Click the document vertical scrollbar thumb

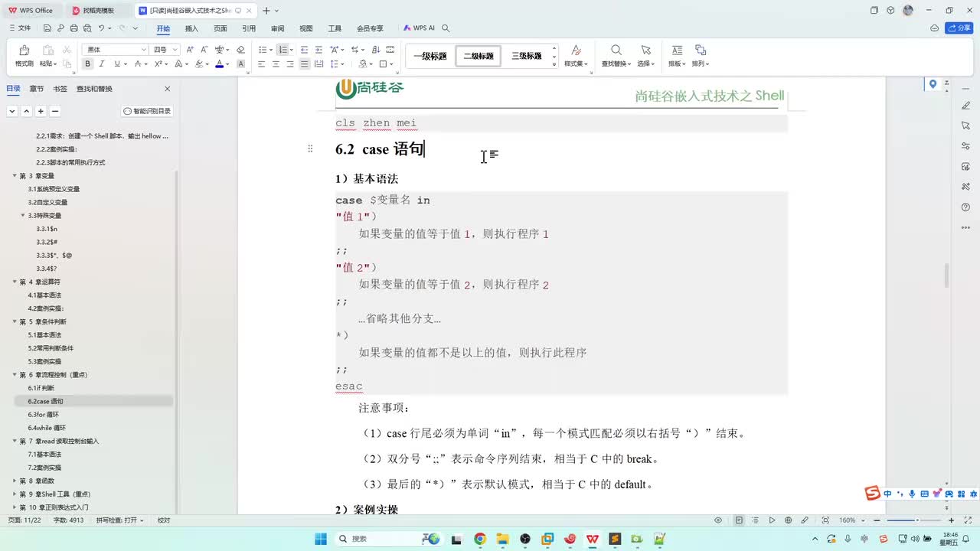(946, 275)
